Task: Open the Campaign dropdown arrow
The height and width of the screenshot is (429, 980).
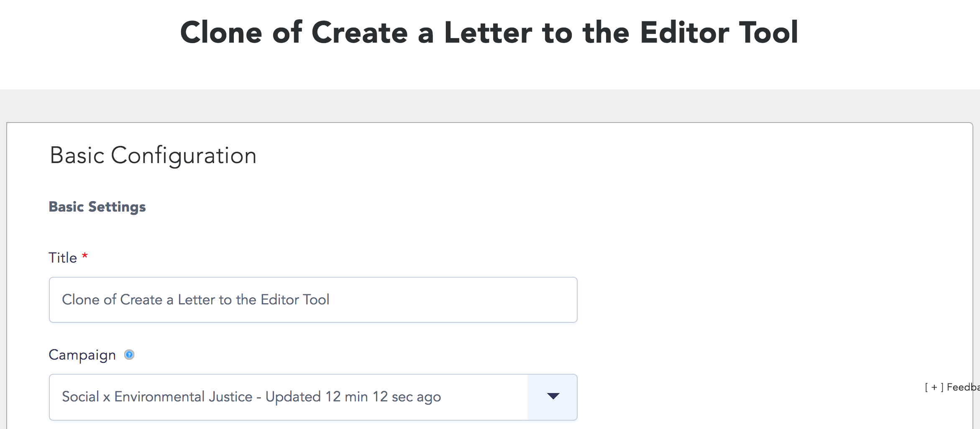Action: tap(553, 397)
